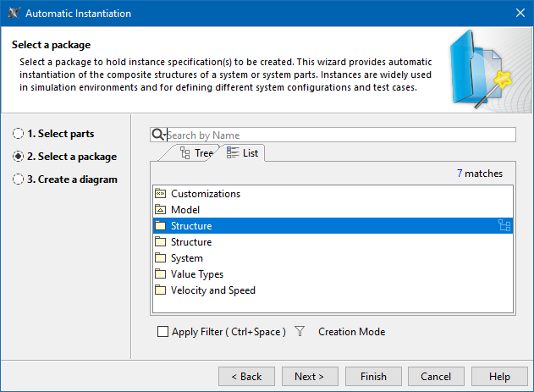
Task: Go back with the Back button
Action: pyautogui.click(x=246, y=377)
